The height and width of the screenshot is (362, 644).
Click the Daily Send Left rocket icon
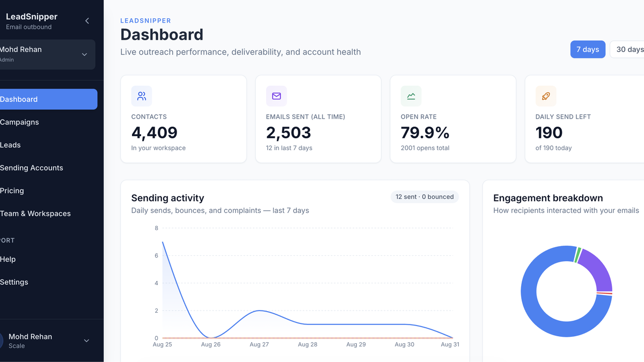point(546,96)
